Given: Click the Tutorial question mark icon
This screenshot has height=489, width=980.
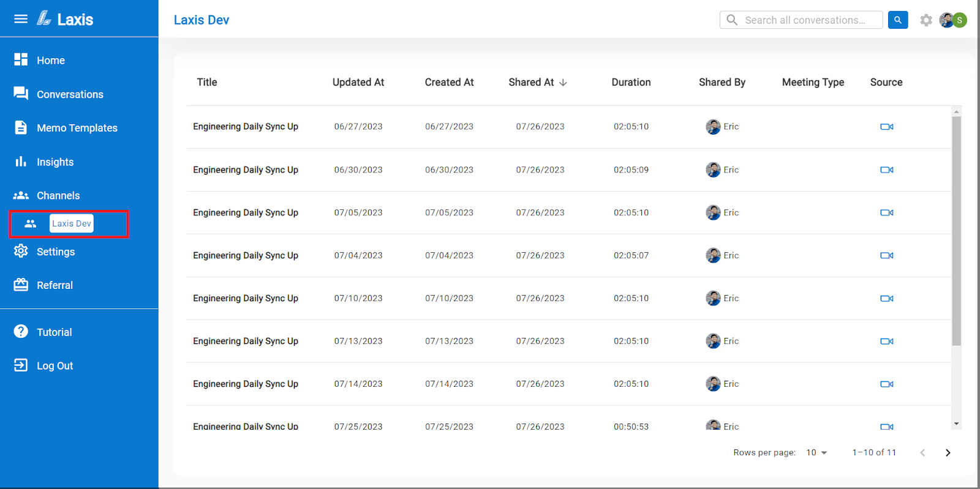Looking at the screenshot, I should [x=21, y=331].
